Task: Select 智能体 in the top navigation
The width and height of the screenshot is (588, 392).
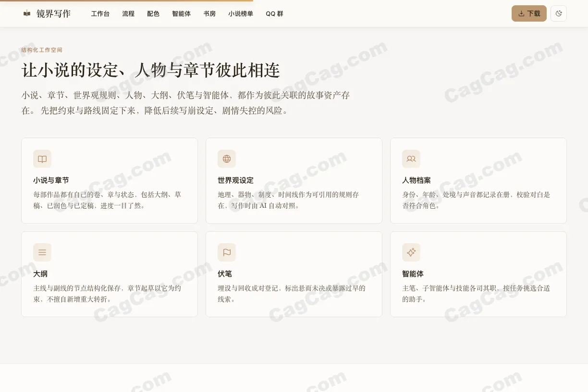Action: [x=182, y=14]
